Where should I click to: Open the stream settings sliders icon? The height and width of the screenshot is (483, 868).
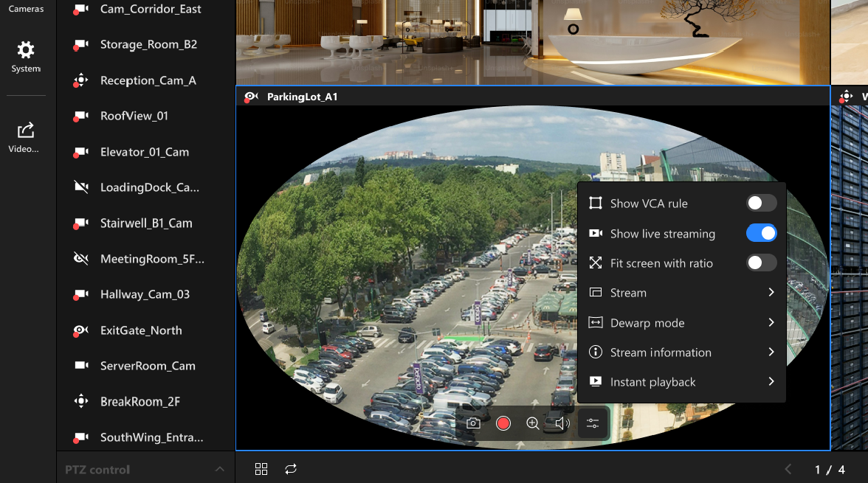[593, 423]
